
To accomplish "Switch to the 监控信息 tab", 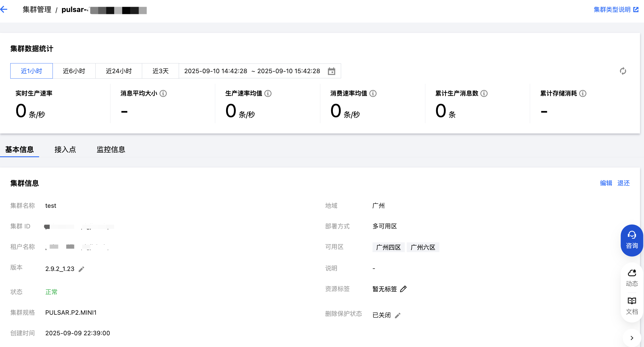I will click(x=111, y=149).
